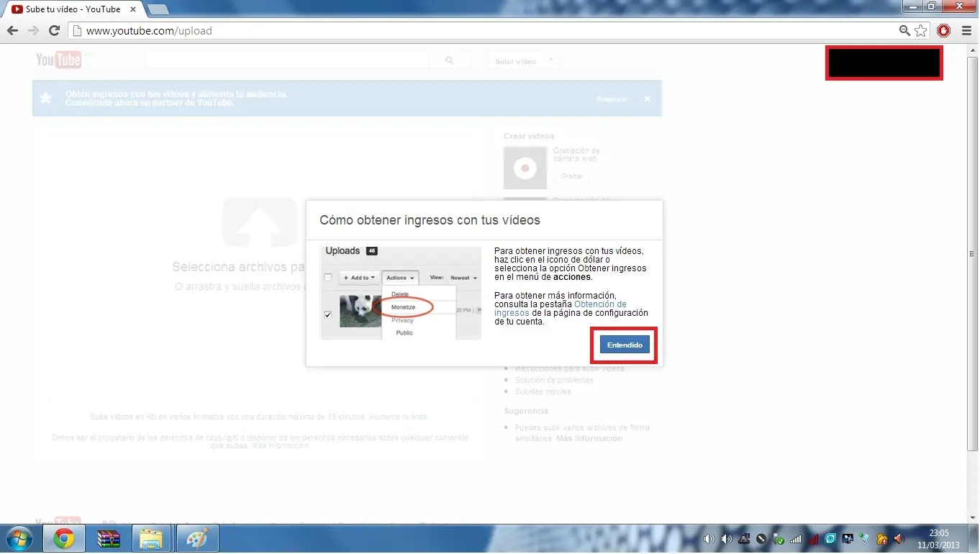The image size is (980, 554).
Task: Click the large upload arrow icon
Action: [x=259, y=223]
